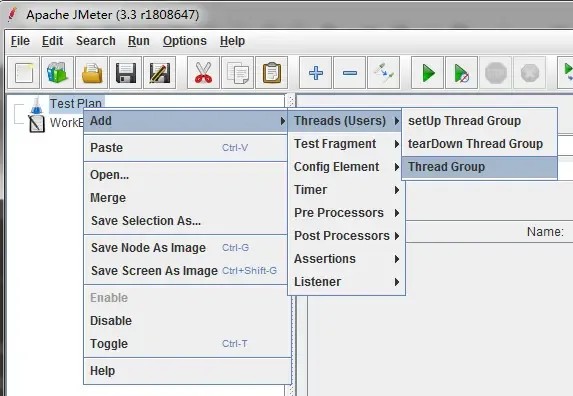Open the Help menu in menu bar

(232, 41)
